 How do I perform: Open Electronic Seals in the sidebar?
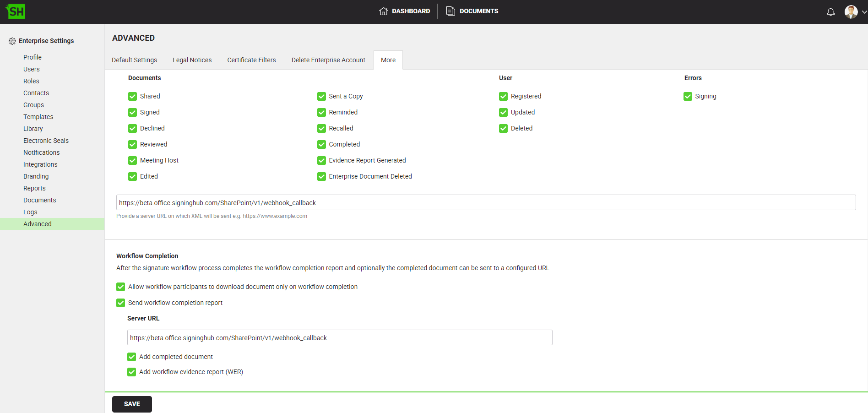click(x=46, y=141)
